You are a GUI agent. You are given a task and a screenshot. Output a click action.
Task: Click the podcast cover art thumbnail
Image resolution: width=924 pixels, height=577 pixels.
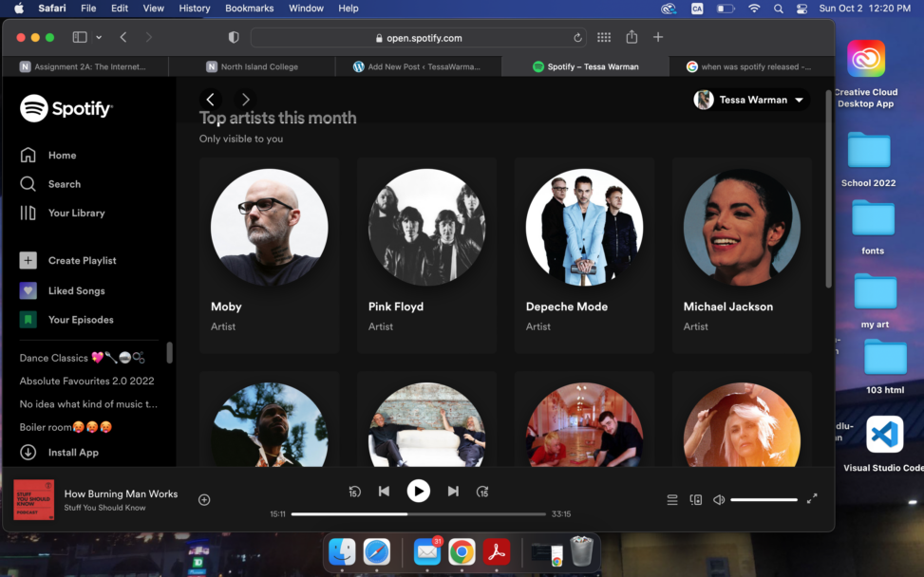[34, 500]
